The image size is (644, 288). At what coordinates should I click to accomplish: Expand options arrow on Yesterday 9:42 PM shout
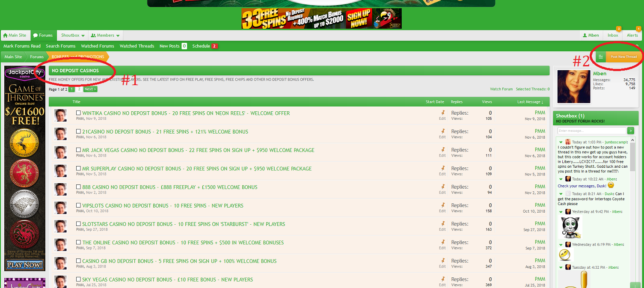pos(561,212)
